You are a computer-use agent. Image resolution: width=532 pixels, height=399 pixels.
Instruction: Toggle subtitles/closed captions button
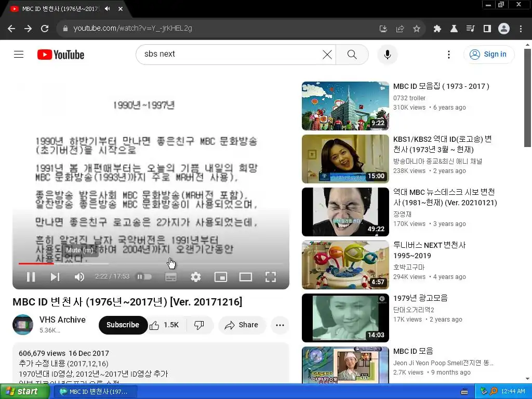[x=170, y=277]
